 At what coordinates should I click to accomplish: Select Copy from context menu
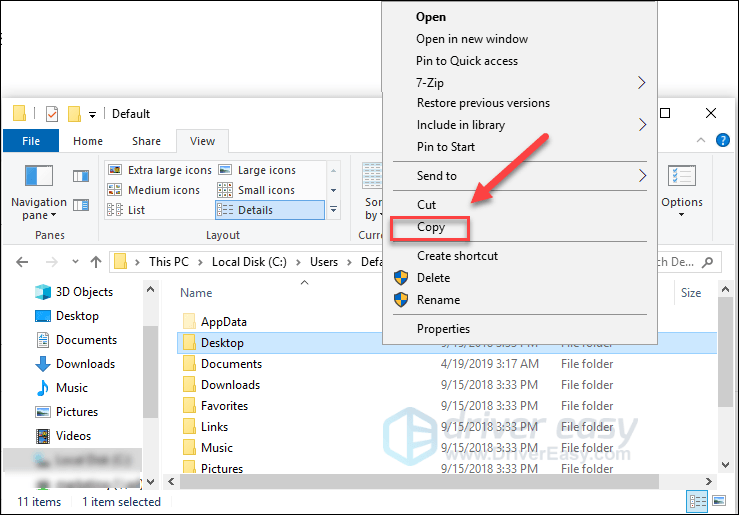[x=431, y=228]
